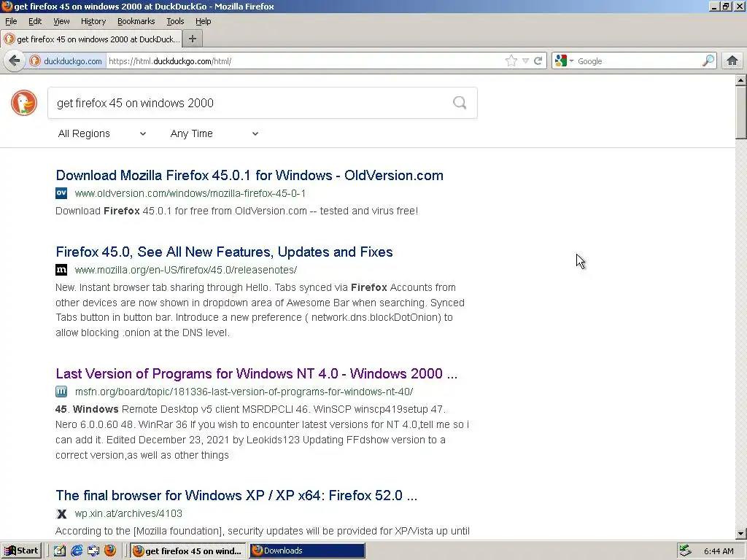Click the wp.xin.at/archives/4103 URL

[128, 514]
